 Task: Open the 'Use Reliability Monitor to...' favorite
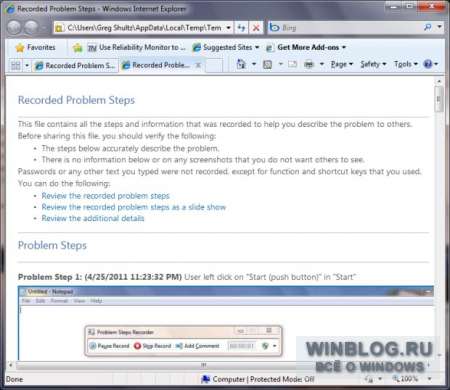pos(136,48)
